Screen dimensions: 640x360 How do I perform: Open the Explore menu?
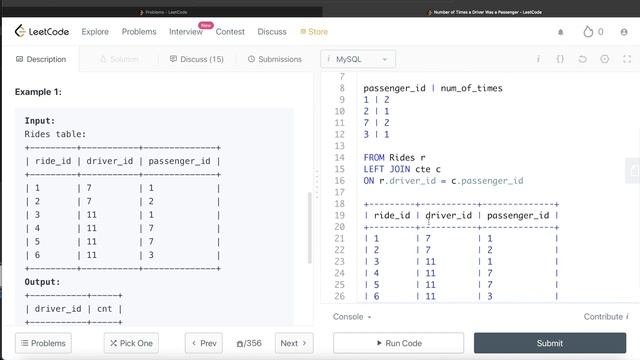point(95,31)
